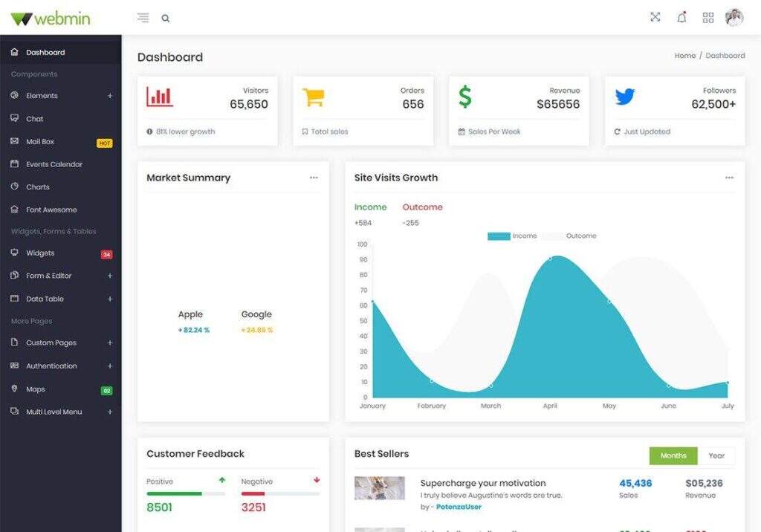Open Mail Box in the sidebar

click(40, 142)
